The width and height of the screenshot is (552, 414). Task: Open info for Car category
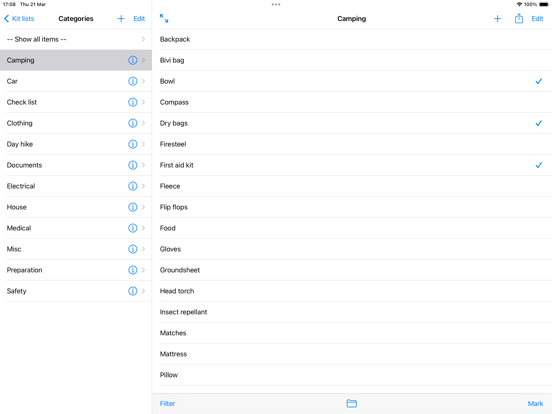(132, 81)
